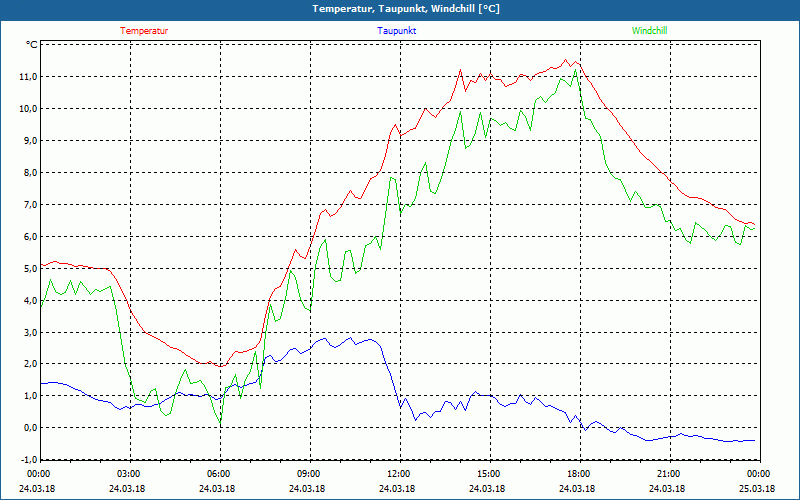Click the 10,0 y-axis value
800x500 pixels.
tap(29, 109)
